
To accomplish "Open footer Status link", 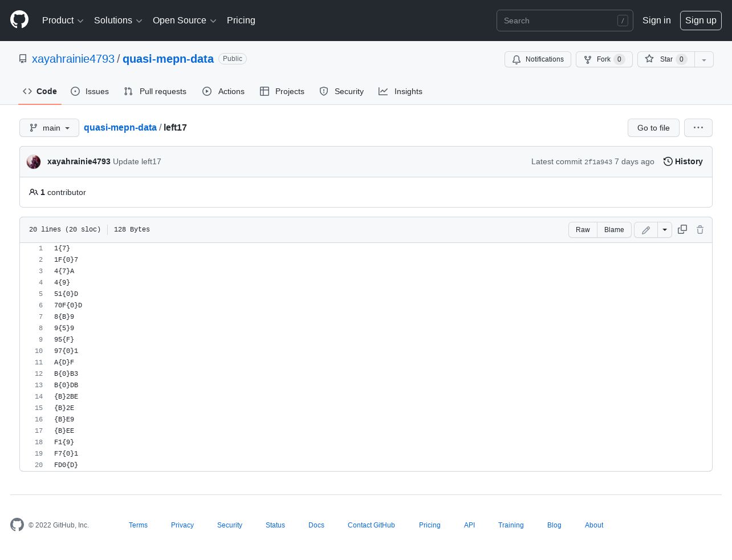I will 275,525.
